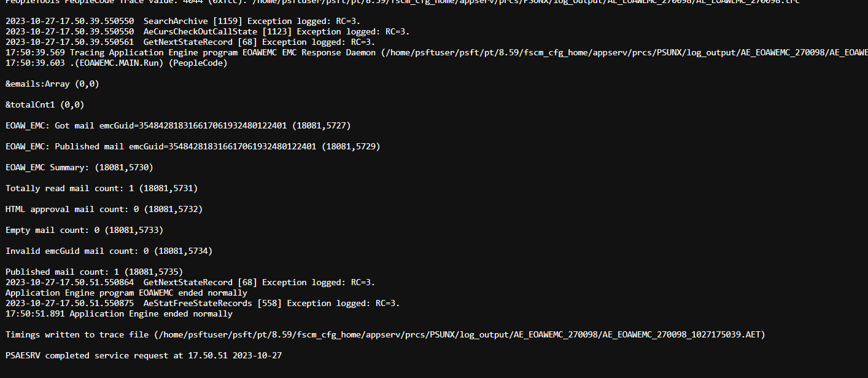This screenshot has height=378, width=868.
Task: Click the 'Published mail count: 1' line
Action: pyautogui.click(x=94, y=272)
